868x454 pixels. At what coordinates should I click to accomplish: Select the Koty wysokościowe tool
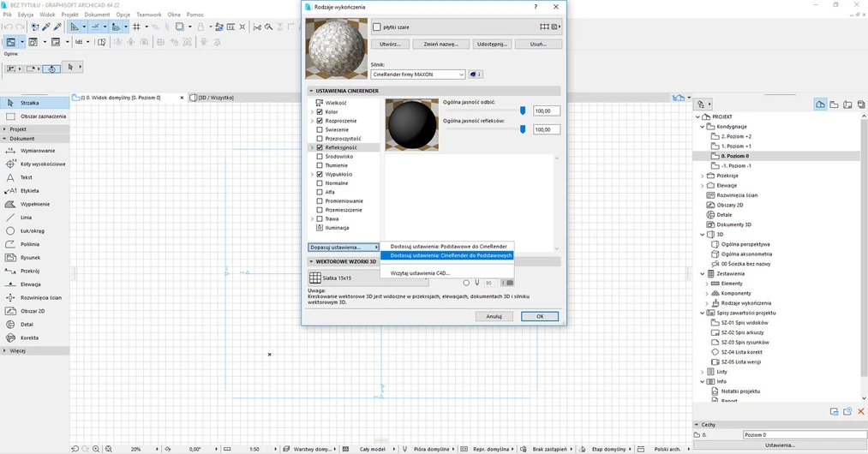point(34,164)
